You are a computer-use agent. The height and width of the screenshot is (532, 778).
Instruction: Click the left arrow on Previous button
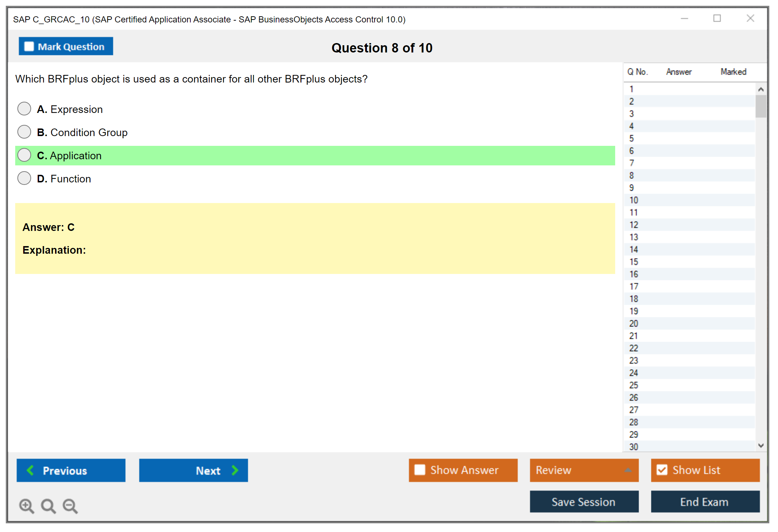coord(30,470)
